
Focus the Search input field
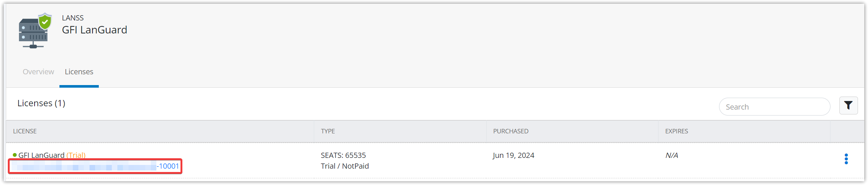pyautogui.click(x=774, y=107)
